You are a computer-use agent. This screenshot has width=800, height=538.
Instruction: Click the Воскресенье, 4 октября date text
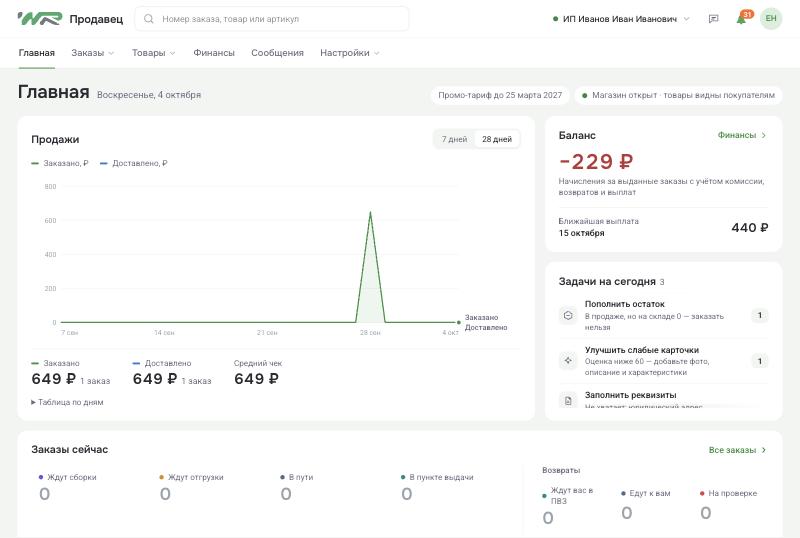149,95
